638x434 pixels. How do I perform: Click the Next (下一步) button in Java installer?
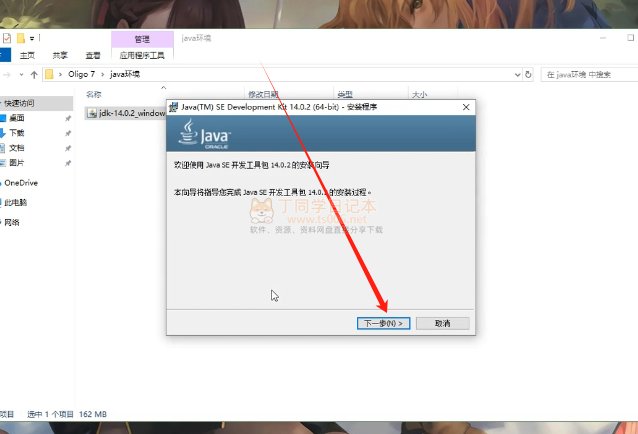click(383, 323)
